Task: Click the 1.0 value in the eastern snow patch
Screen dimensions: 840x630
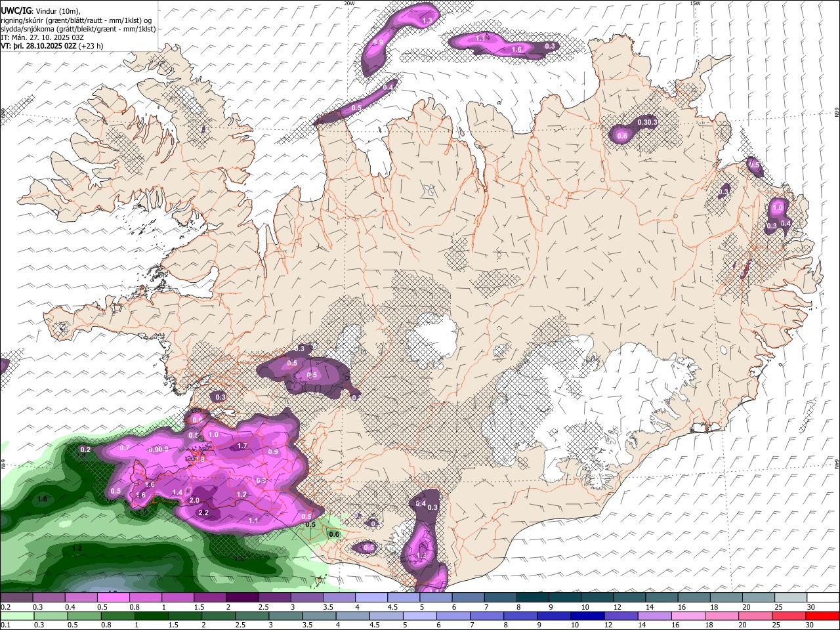Action: point(778,207)
